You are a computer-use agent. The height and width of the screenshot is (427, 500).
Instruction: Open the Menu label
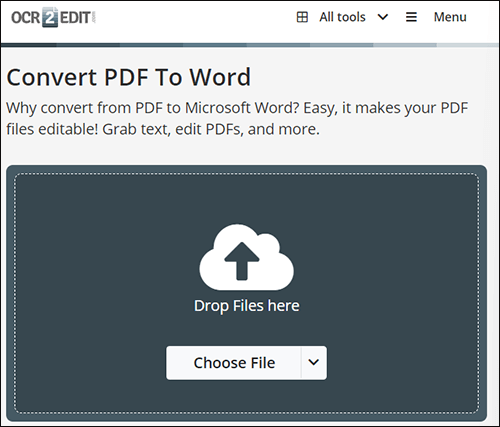[x=450, y=17]
